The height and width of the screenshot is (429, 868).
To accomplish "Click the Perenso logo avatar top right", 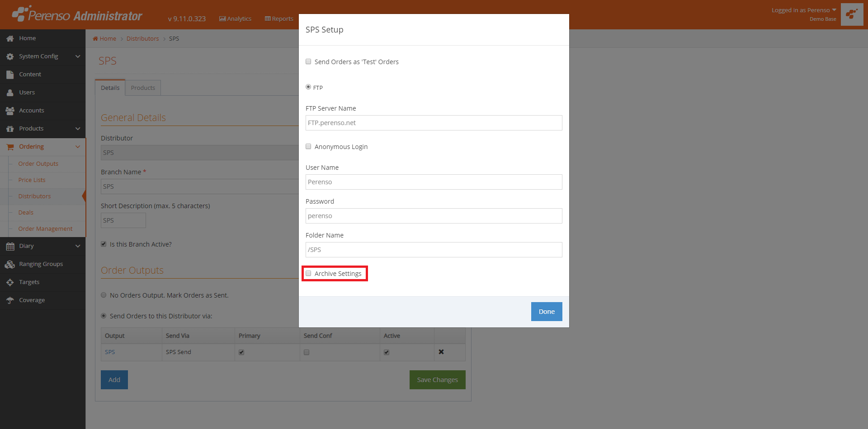I will point(852,14).
